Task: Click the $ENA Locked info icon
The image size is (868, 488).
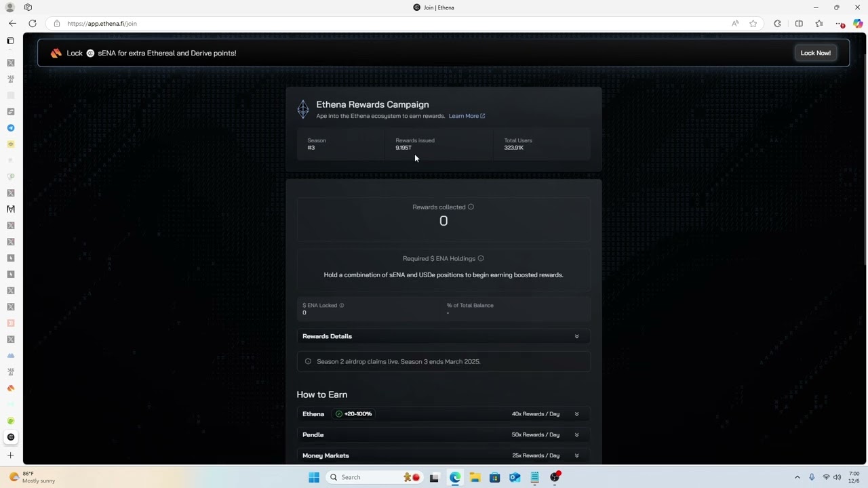Action: 341,305
